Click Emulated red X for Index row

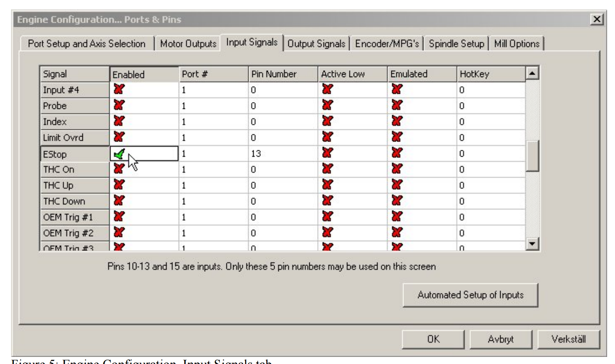tap(397, 121)
